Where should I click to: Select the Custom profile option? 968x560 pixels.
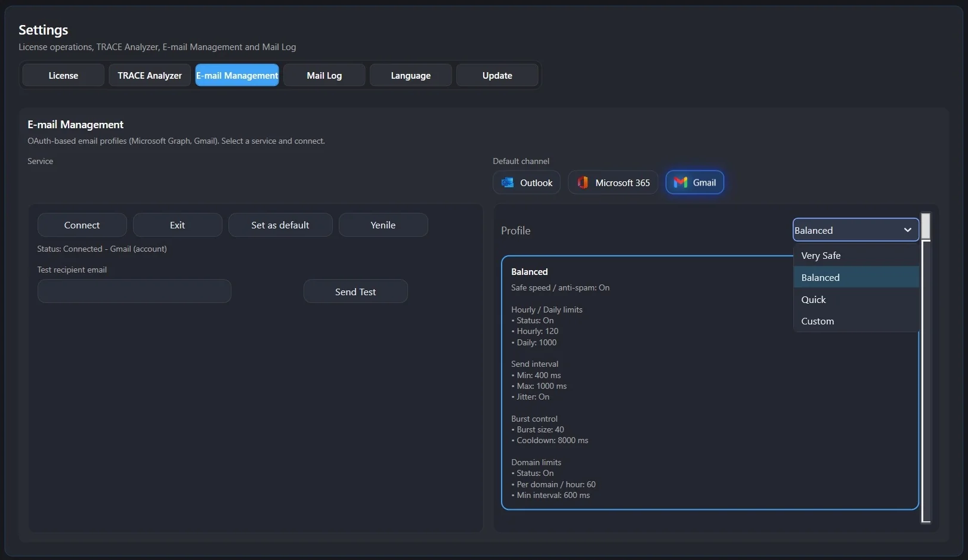pos(817,321)
